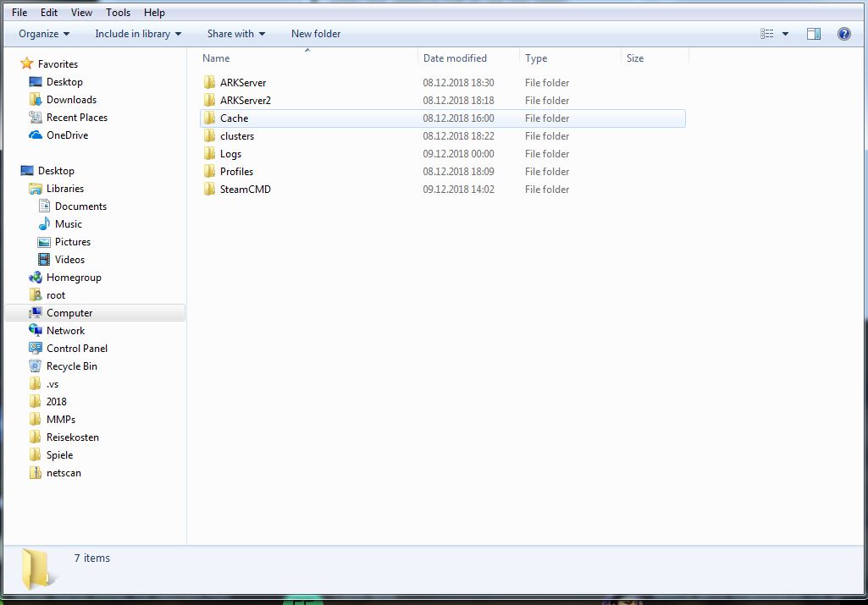This screenshot has width=868, height=605.
Task: Click the Recycle Bin icon
Action: [x=35, y=366]
